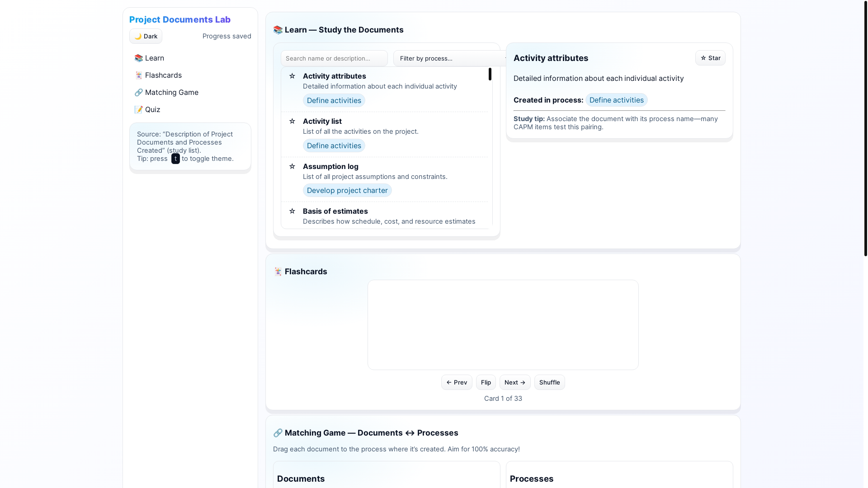Shuffle the flashcard deck
The height and width of the screenshot is (488, 868).
550,382
